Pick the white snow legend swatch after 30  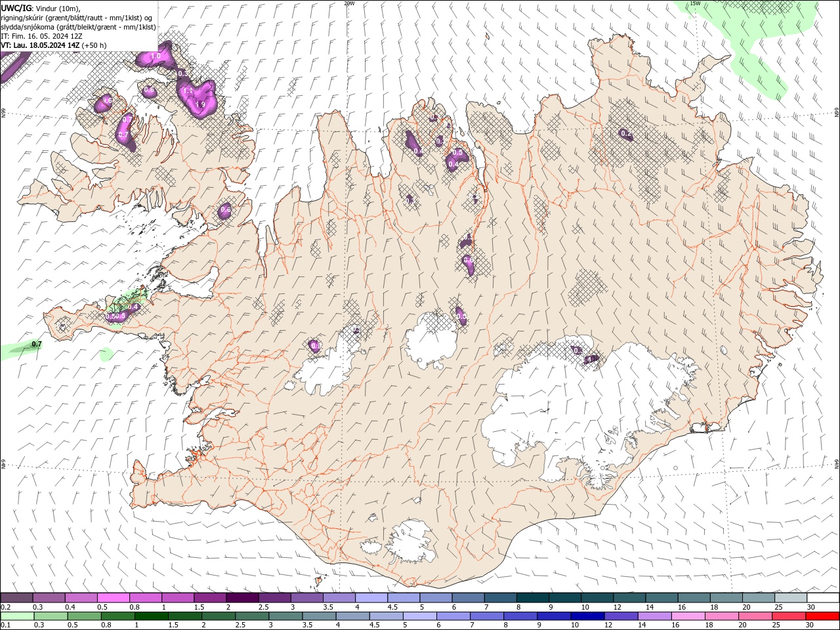click(823, 598)
